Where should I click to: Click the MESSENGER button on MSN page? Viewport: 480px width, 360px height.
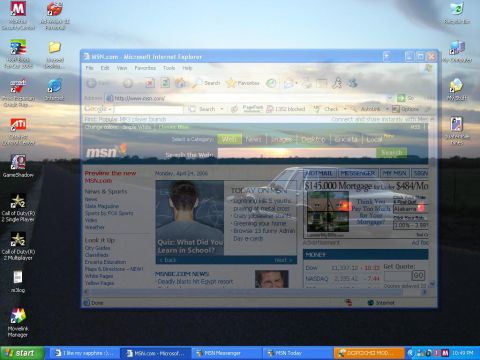358,173
